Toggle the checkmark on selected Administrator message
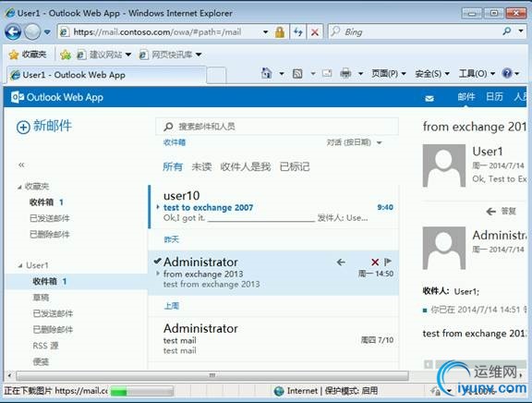This screenshot has width=532, height=403. click(157, 261)
